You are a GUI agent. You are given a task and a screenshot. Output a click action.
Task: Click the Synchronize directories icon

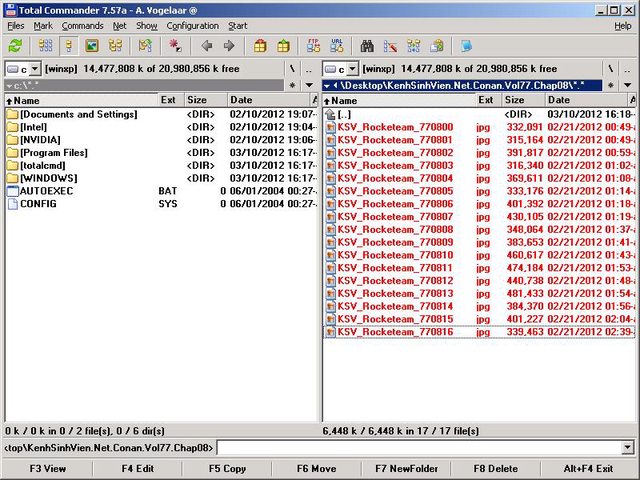[413, 46]
